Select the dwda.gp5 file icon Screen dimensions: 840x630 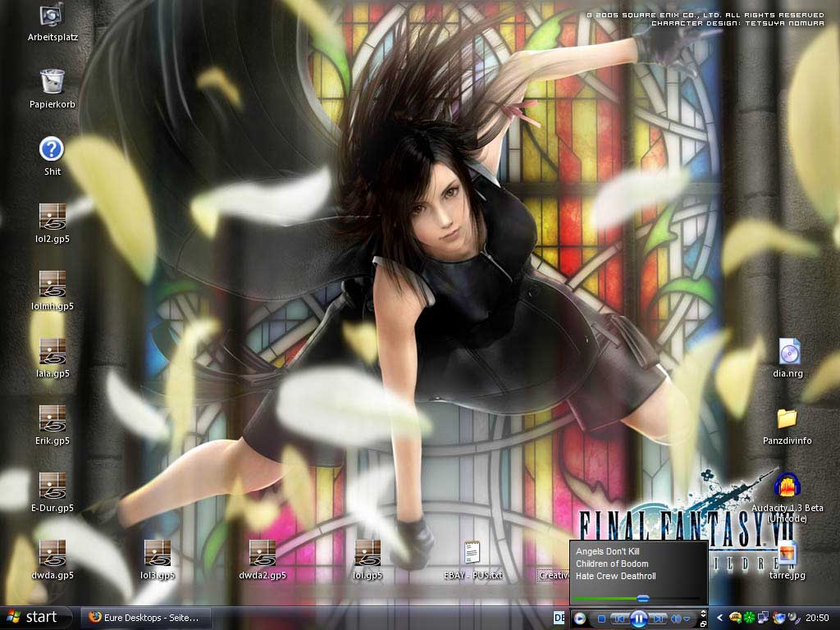pyautogui.click(x=52, y=559)
